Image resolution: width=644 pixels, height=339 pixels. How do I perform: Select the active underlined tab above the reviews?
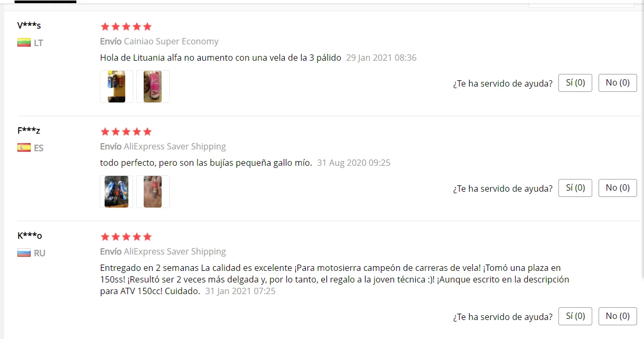coord(45,2)
